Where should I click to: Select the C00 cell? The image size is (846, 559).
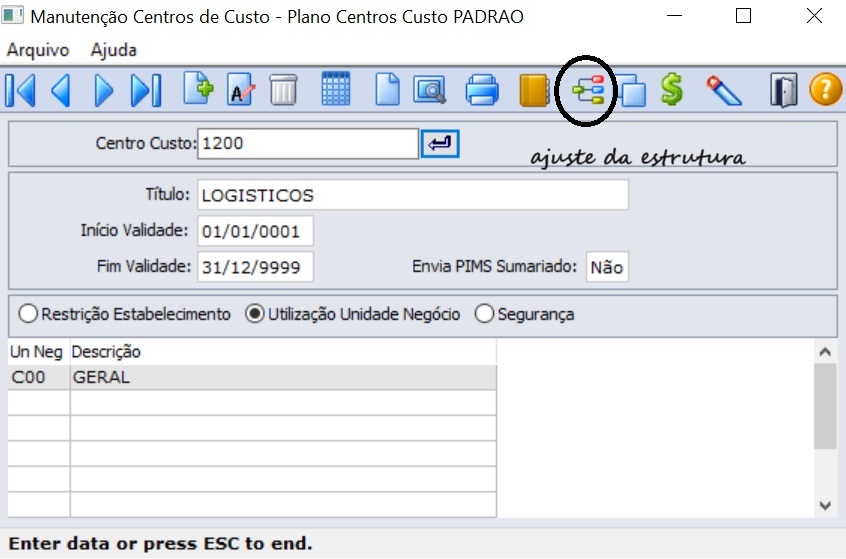tap(39, 377)
